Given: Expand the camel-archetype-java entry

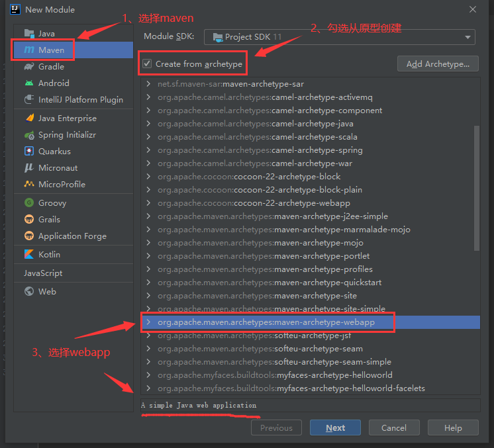Looking at the screenshot, I should [148, 123].
